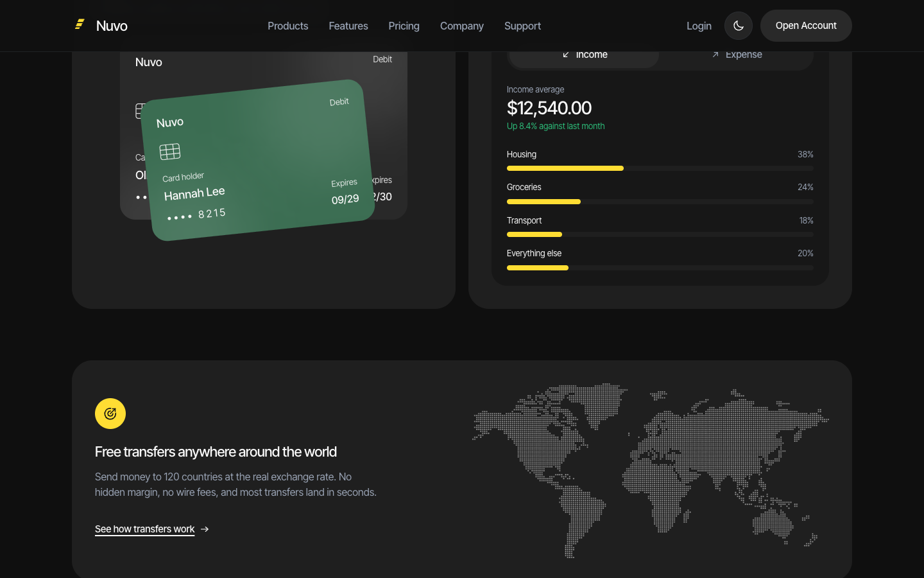This screenshot has height=578, width=924.
Task: Click the Hannah Lee card holder name
Action: [x=194, y=193]
